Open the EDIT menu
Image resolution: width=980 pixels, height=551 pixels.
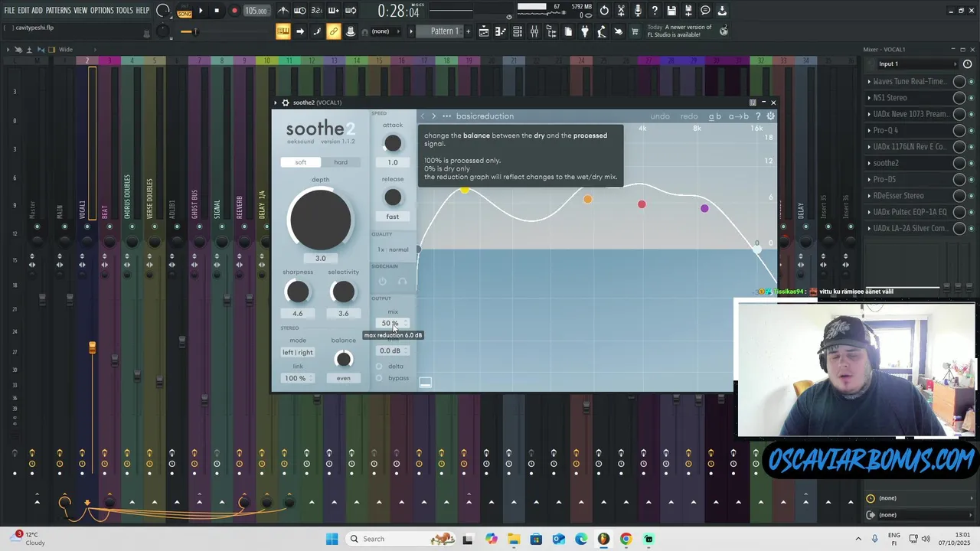[24, 11]
